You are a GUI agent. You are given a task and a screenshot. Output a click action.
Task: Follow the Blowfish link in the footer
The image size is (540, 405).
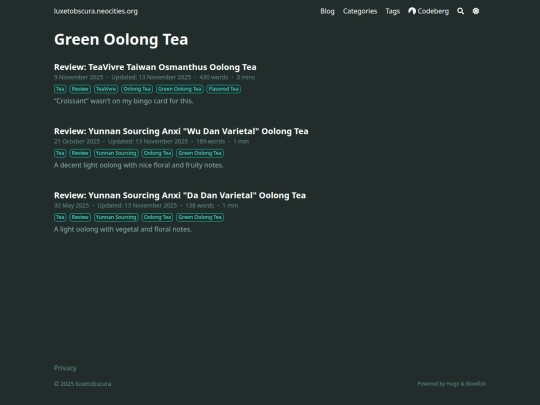tap(476, 384)
